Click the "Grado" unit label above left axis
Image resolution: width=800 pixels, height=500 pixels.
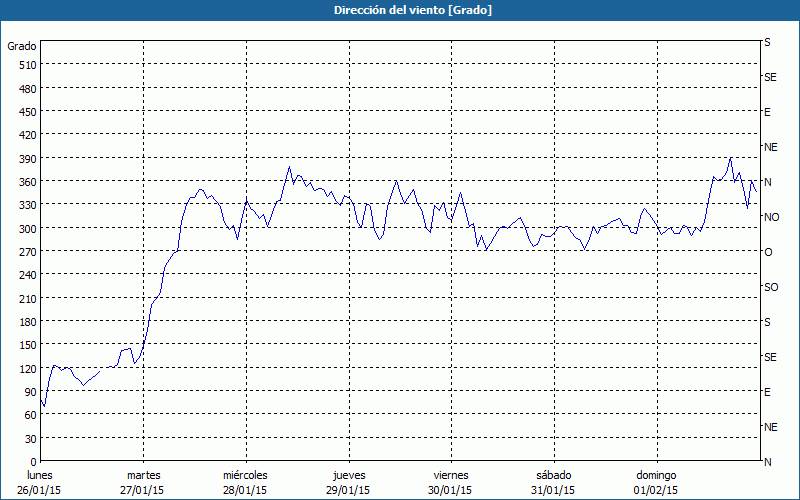tap(22, 46)
